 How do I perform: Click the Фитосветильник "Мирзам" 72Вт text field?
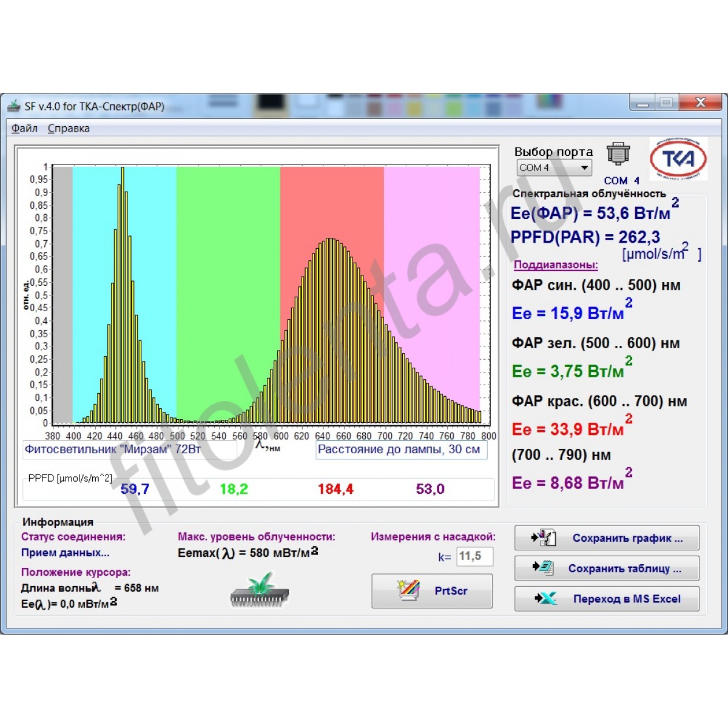click(x=129, y=450)
